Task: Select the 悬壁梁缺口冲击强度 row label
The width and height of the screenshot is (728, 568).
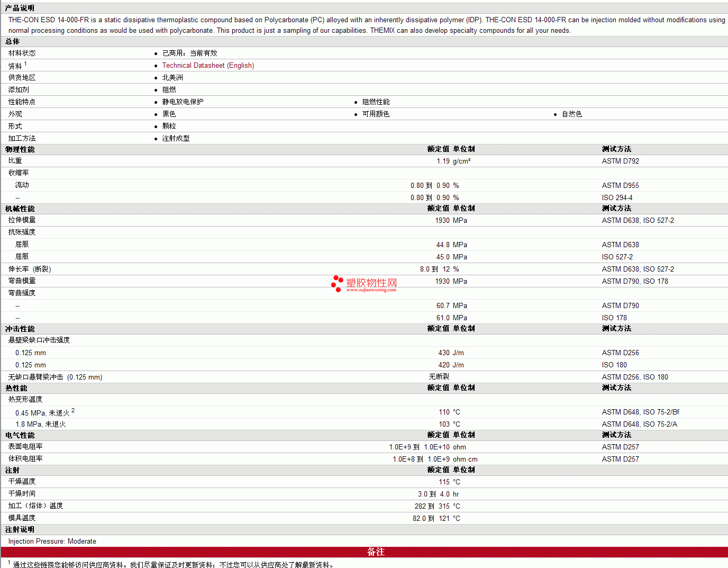Action: 39,340
